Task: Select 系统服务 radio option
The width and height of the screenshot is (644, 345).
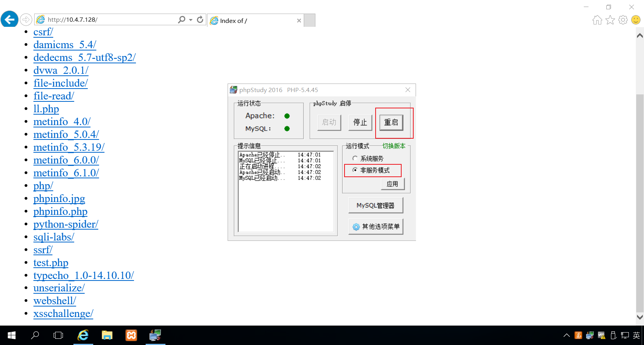Action: [368, 159]
